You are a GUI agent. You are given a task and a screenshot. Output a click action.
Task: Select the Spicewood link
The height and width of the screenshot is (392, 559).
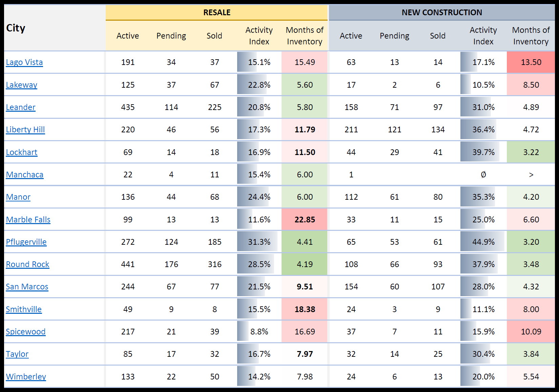pos(26,332)
